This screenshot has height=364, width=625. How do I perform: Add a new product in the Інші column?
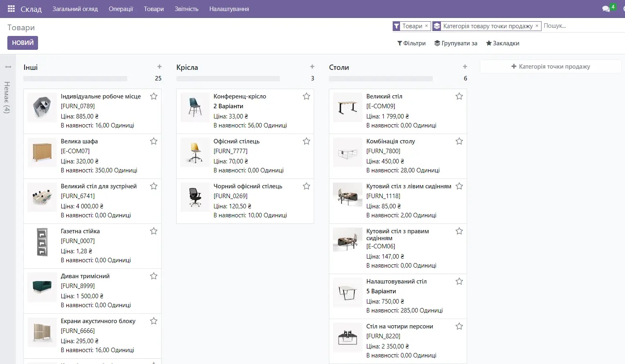[x=160, y=66]
